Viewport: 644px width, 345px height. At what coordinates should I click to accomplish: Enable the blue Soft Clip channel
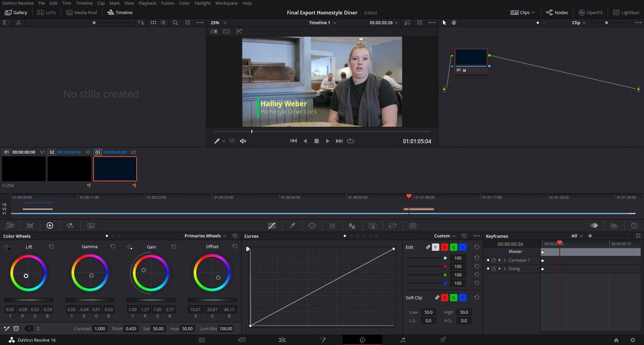[x=463, y=298]
